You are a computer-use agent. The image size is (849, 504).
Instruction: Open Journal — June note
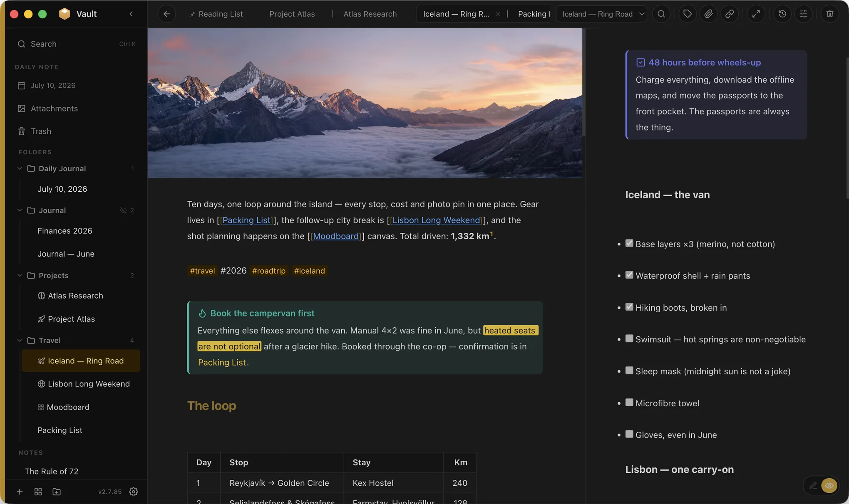66,254
